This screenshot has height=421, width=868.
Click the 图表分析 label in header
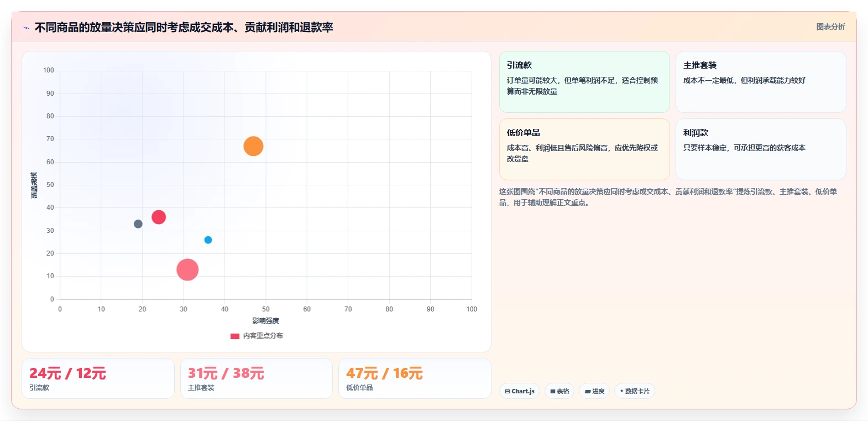(830, 27)
